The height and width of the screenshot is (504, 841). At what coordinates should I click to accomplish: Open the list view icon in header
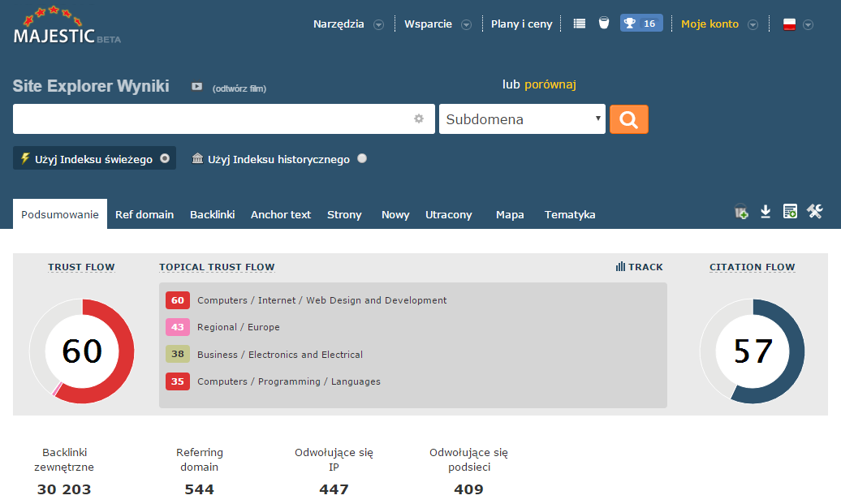point(579,24)
